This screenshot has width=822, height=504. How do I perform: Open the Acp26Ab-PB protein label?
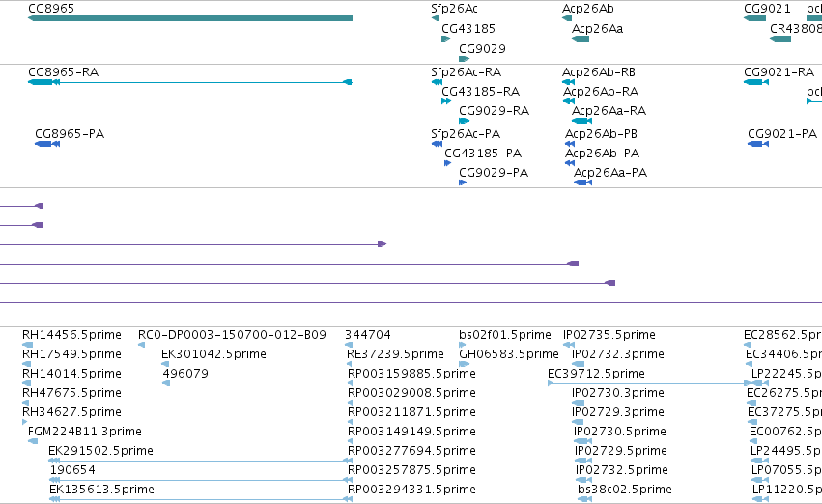[602, 134]
